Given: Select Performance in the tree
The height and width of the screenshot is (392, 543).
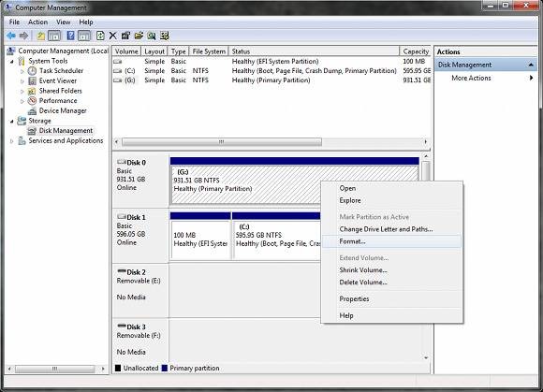Looking at the screenshot, I should [58, 101].
